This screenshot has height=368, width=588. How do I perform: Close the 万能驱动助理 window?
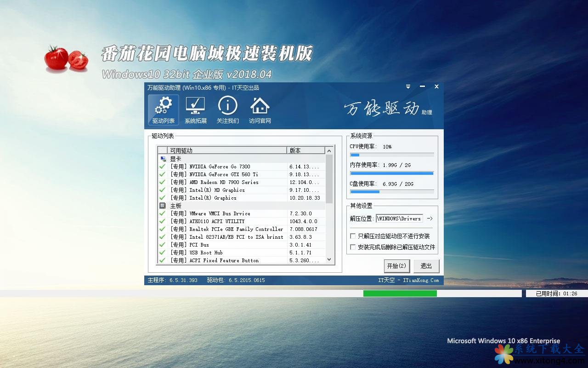click(436, 86)
